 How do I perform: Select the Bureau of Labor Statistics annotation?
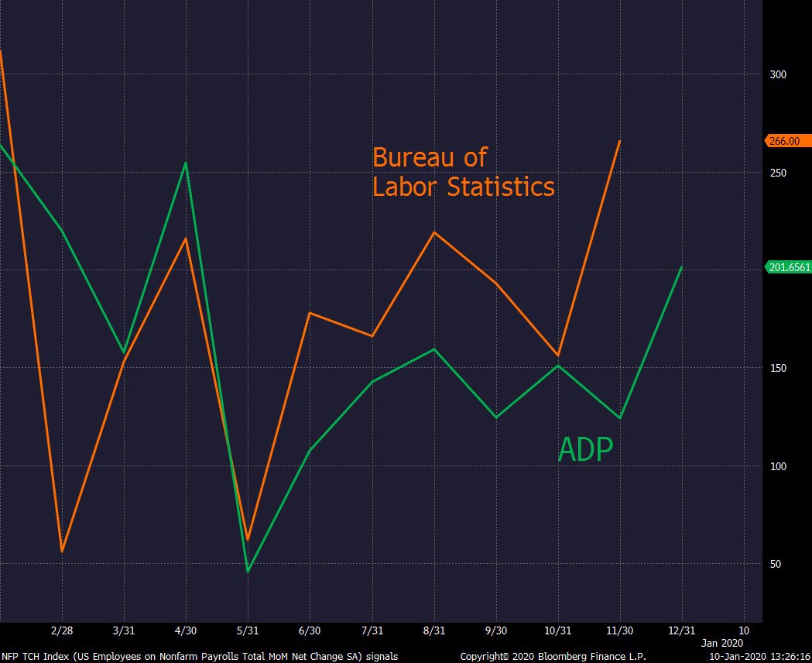[464, 172]
